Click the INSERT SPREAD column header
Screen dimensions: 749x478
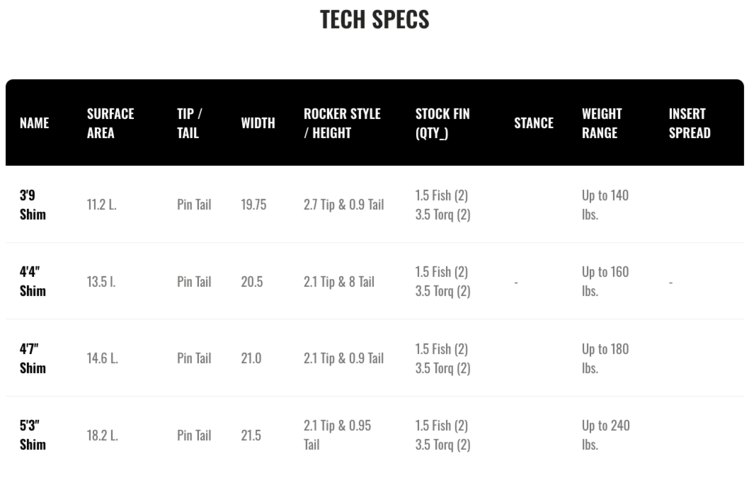(x=689, y=123)
